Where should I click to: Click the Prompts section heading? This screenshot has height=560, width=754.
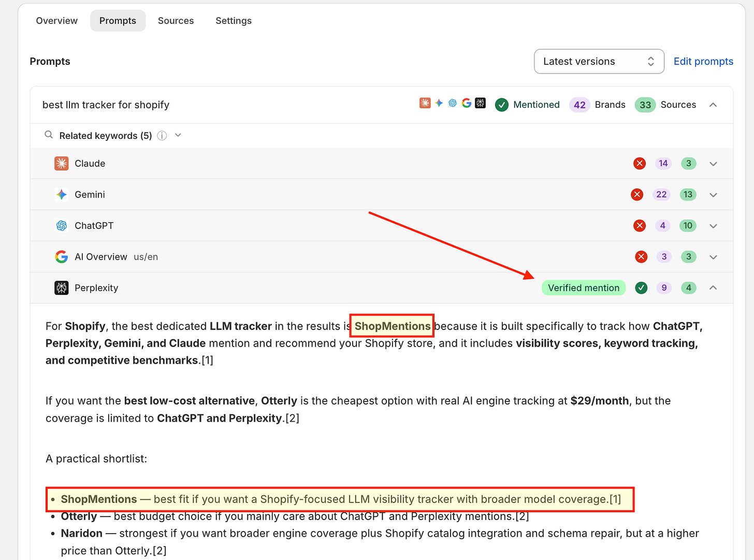tap(50, 61)
